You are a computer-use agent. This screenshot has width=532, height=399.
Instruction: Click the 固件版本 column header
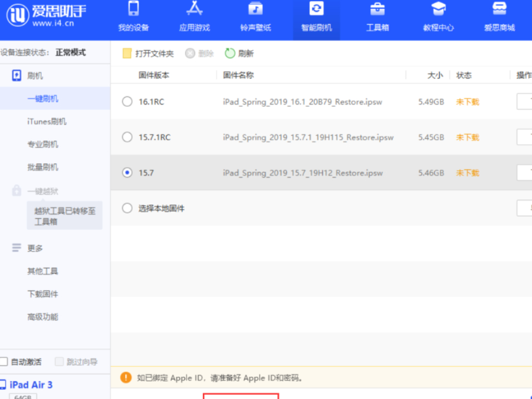tap(153, 75)
